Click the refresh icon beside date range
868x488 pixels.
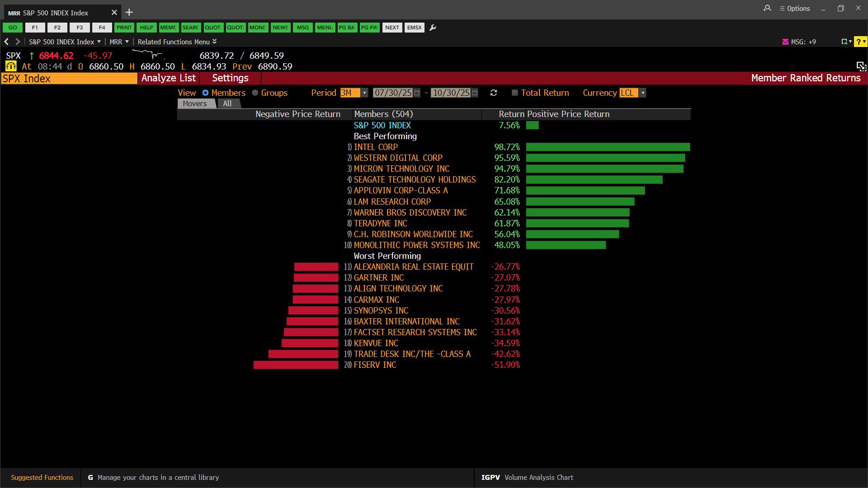point(494,93)
